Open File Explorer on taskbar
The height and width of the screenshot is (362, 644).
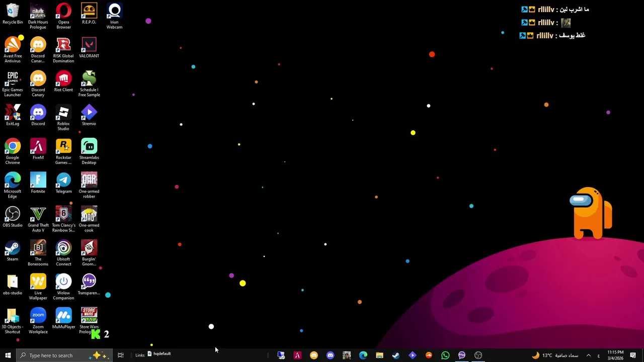pos(379,355)
